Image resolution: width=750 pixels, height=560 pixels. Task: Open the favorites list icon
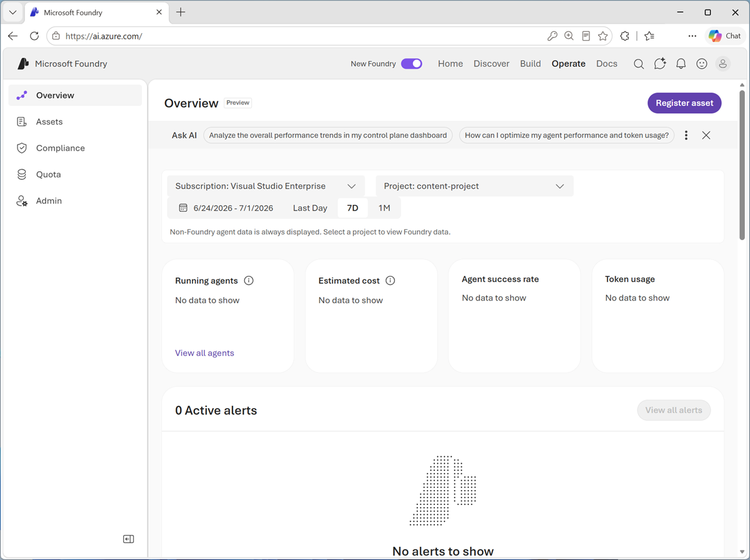(x=649, y=36)
